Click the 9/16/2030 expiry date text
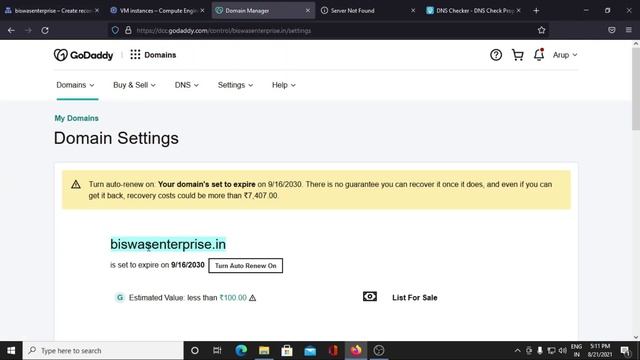Viewport: 640px width, 360px height. (188, 265)
